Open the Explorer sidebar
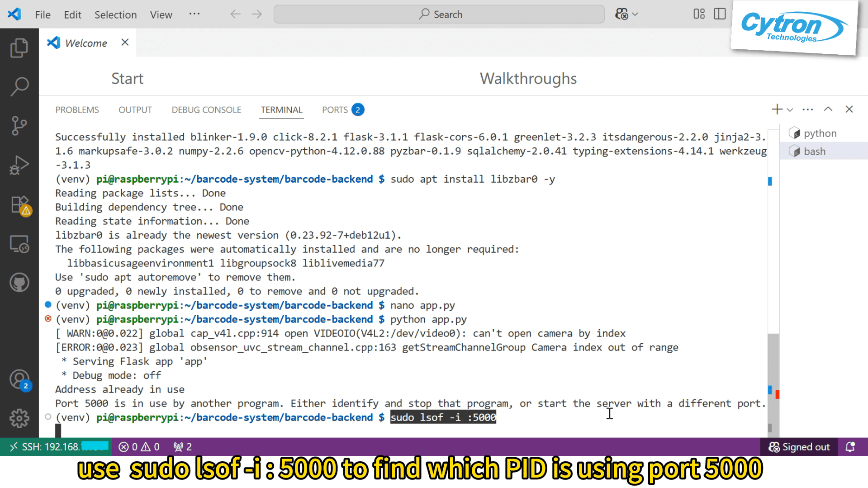The image size is (868, 488). [x=19, y=47]
